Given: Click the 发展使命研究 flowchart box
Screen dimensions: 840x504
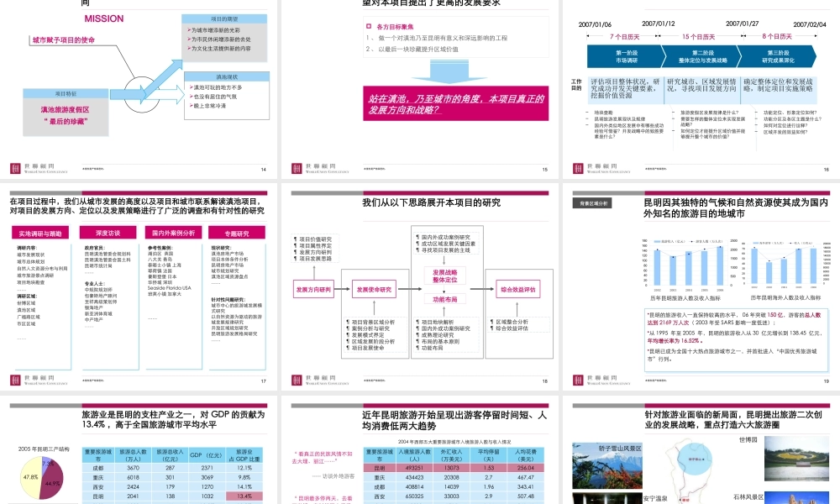Looking at the screenshot, I should pos(374,290).
